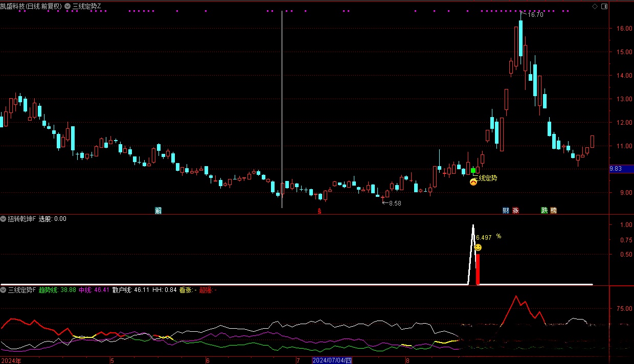This screenshot has width=634, height=364.
Task: Expand the 三线定势F indicator dropdown
Action: (x=4, y=290)
